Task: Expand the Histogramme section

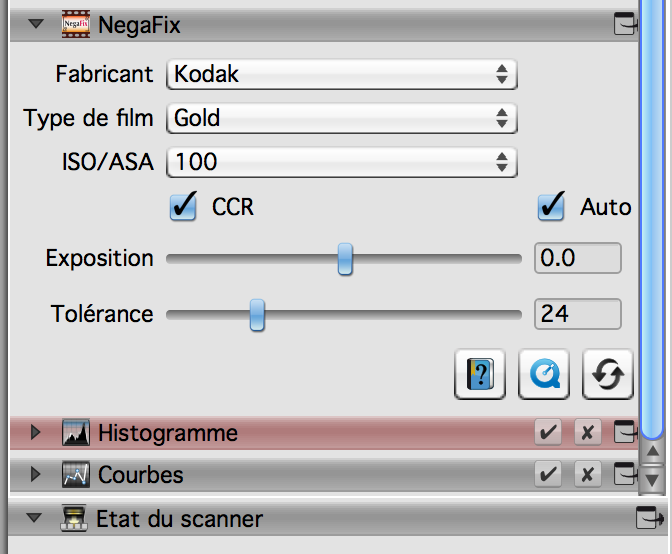Action: [37, 433]
